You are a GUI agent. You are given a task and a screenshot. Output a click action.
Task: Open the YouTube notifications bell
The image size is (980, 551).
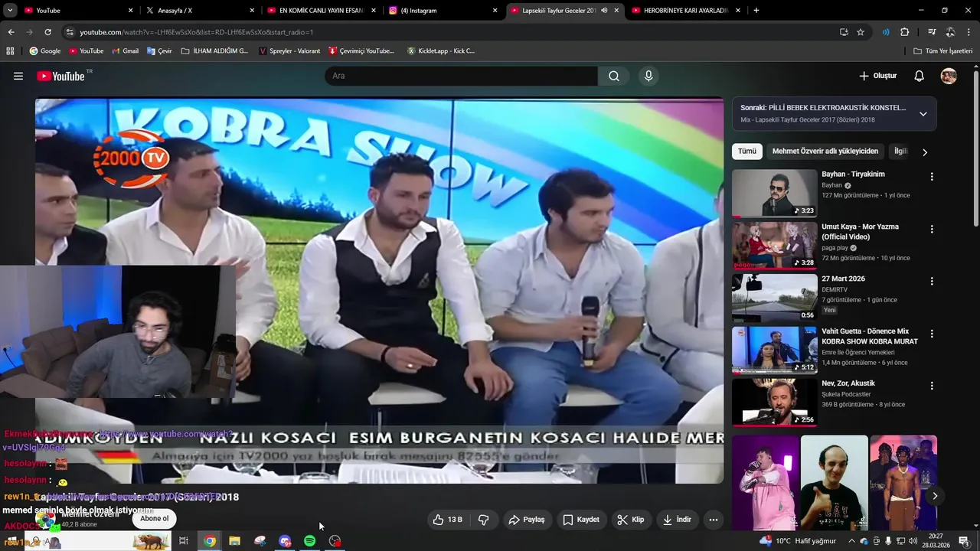(x=920, y=76)
